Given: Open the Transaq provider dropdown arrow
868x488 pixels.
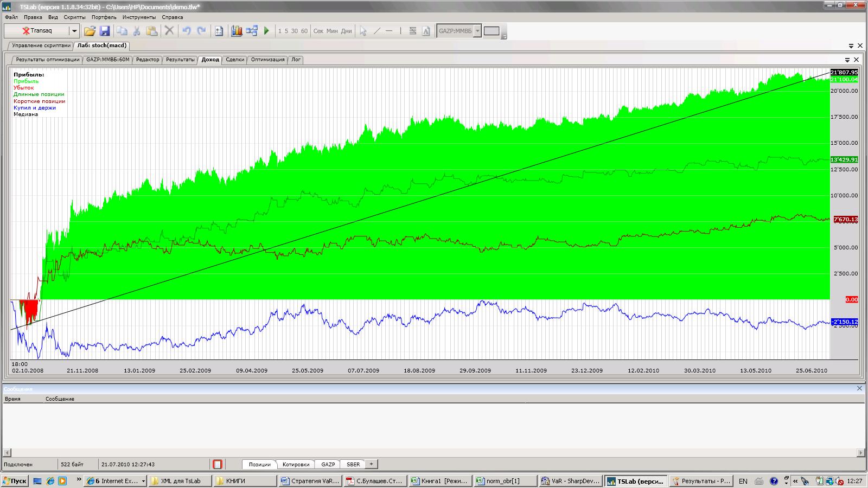Looking at the screenshot, I should [x=74, y=31].
